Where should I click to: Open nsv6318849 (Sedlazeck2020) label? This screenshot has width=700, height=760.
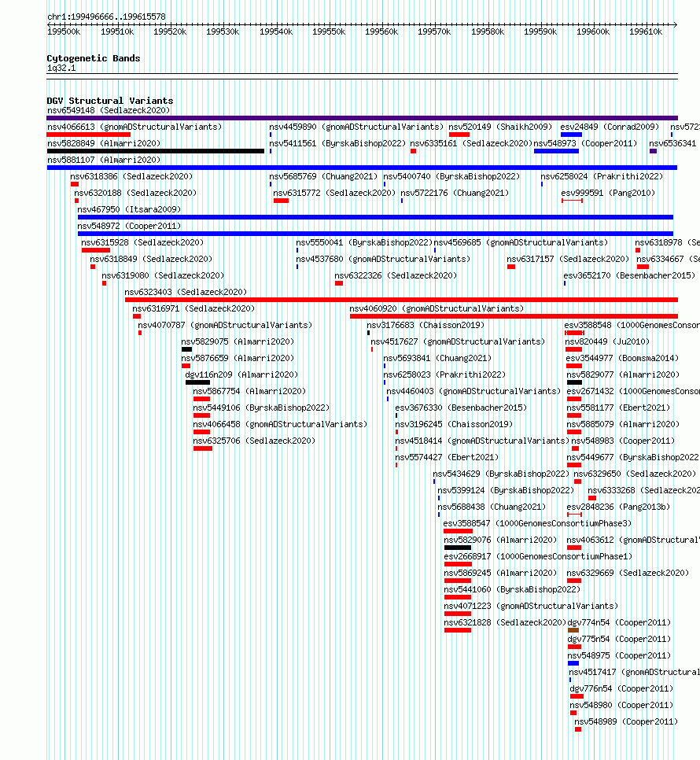click(151, 259)
